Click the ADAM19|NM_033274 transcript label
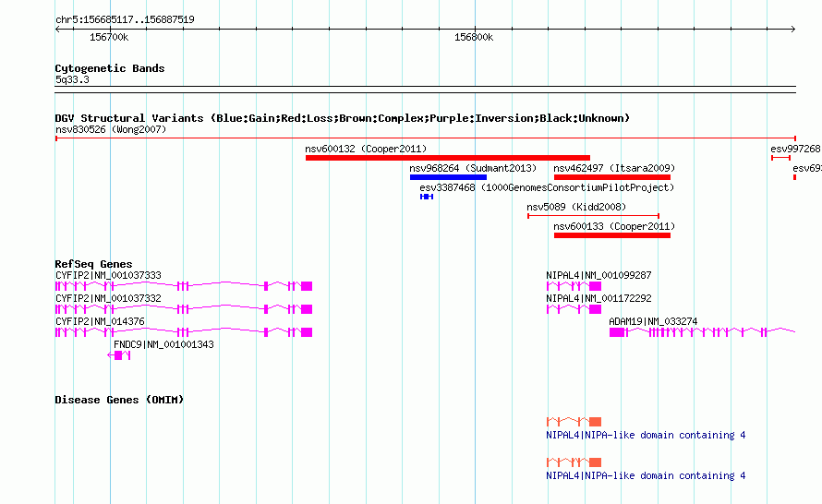This screenshot has width=822, height=504. [x=653, y=321]
